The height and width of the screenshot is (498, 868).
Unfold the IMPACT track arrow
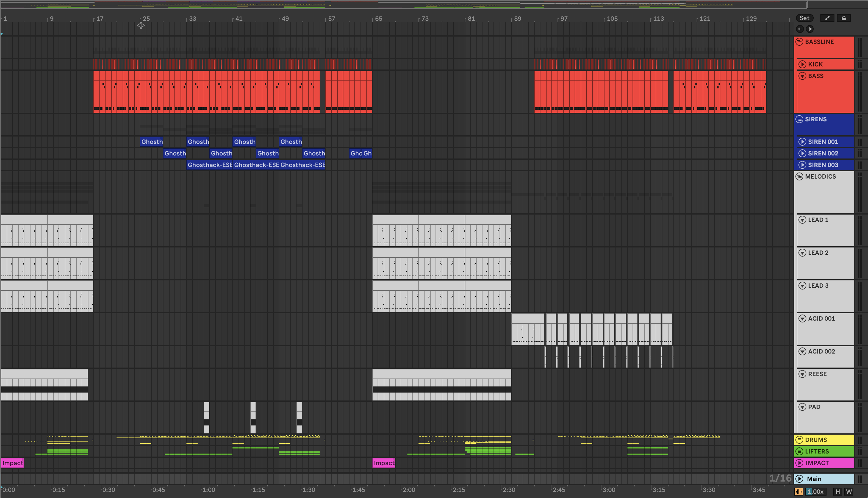(x=799, y=463)
